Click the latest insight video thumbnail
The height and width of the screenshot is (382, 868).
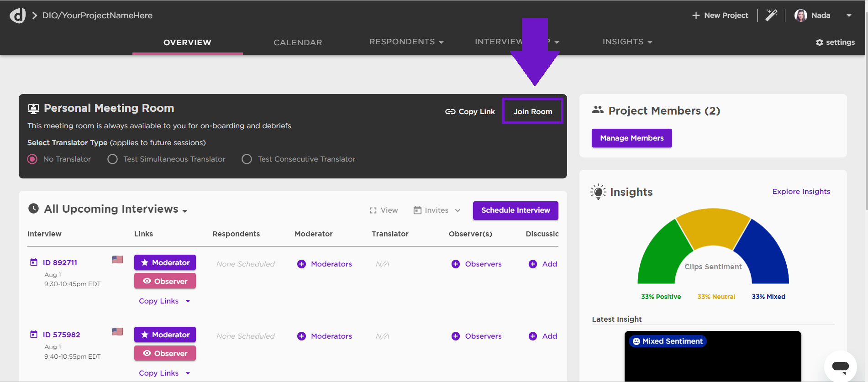tap(713, 356)
